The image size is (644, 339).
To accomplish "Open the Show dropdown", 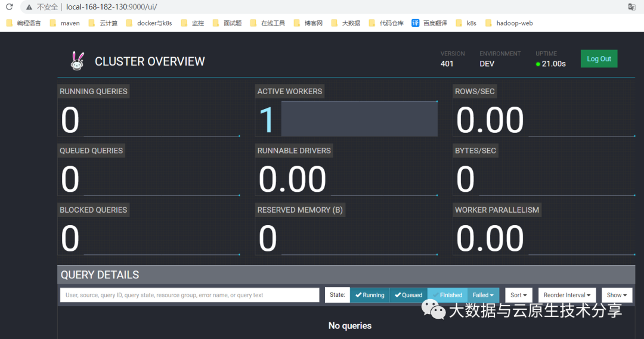I will [617, 295].
